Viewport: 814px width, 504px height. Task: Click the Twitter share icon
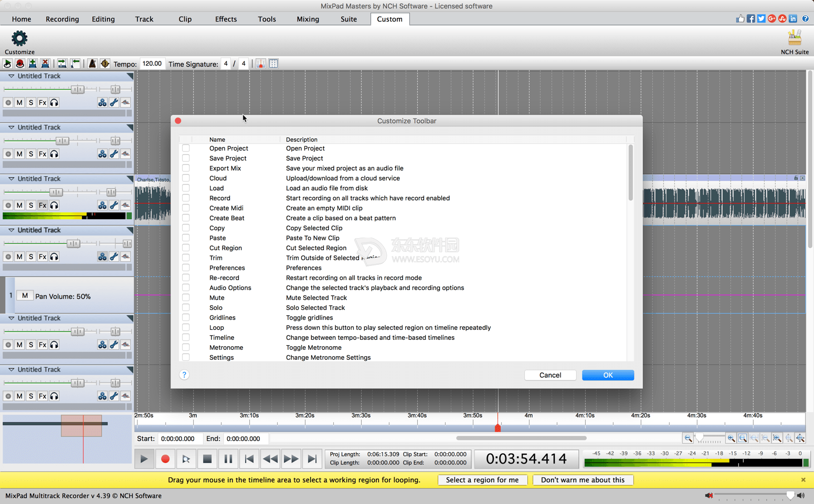point(761,18)
